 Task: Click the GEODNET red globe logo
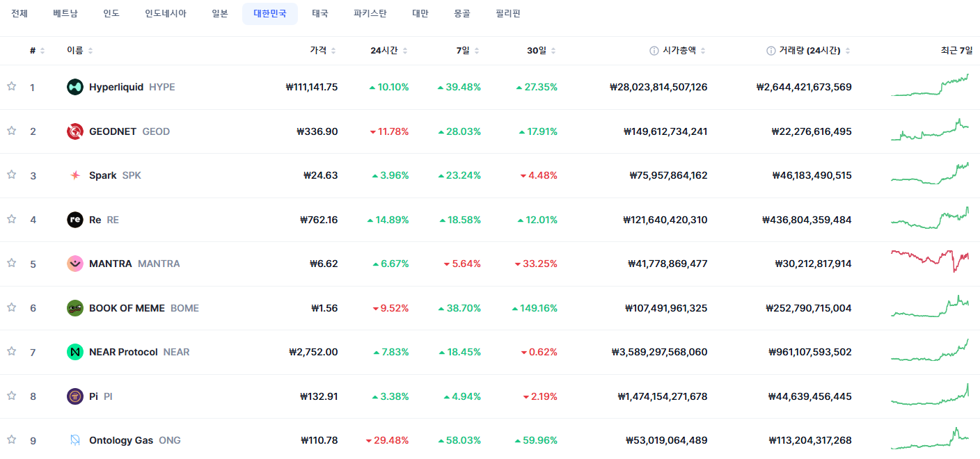coord(75,131)
